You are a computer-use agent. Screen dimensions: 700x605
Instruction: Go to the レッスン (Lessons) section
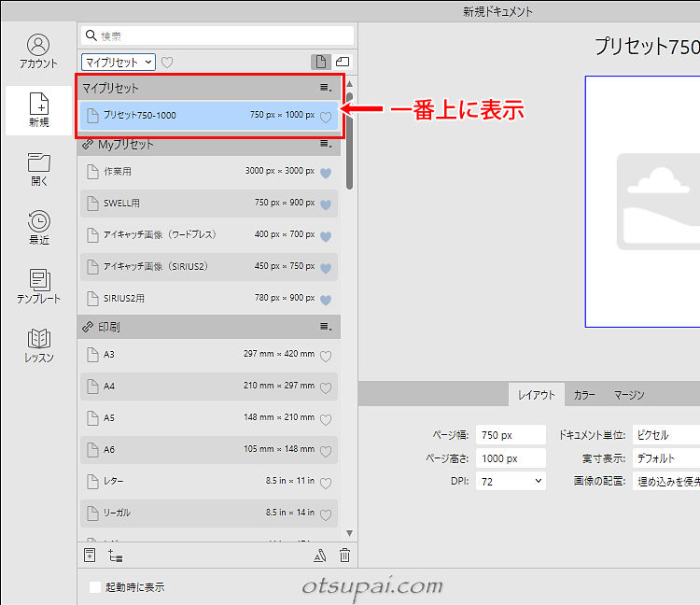(38, 345)
